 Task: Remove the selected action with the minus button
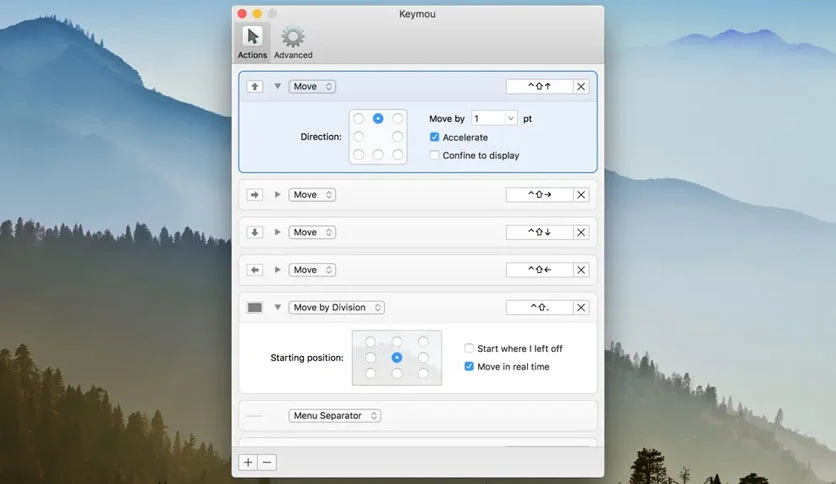tap(267, 462)
